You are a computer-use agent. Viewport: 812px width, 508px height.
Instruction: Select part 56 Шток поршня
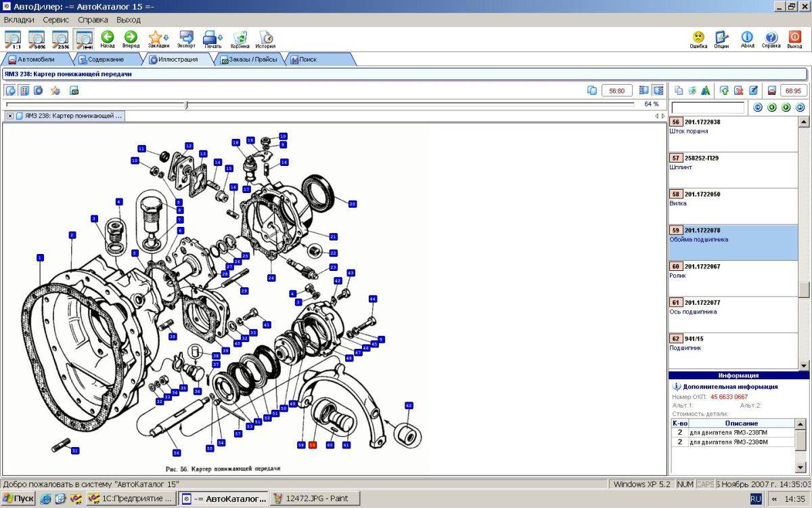(x=734, y=134)
